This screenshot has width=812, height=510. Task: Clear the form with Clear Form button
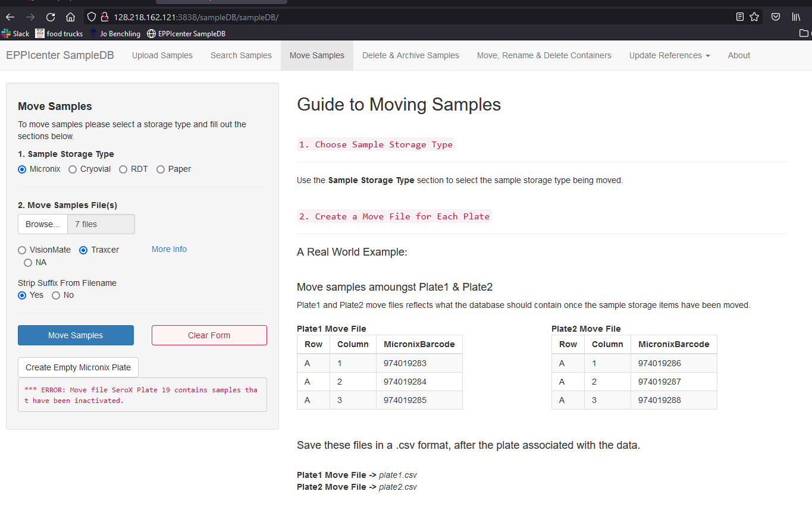[209, 335]
